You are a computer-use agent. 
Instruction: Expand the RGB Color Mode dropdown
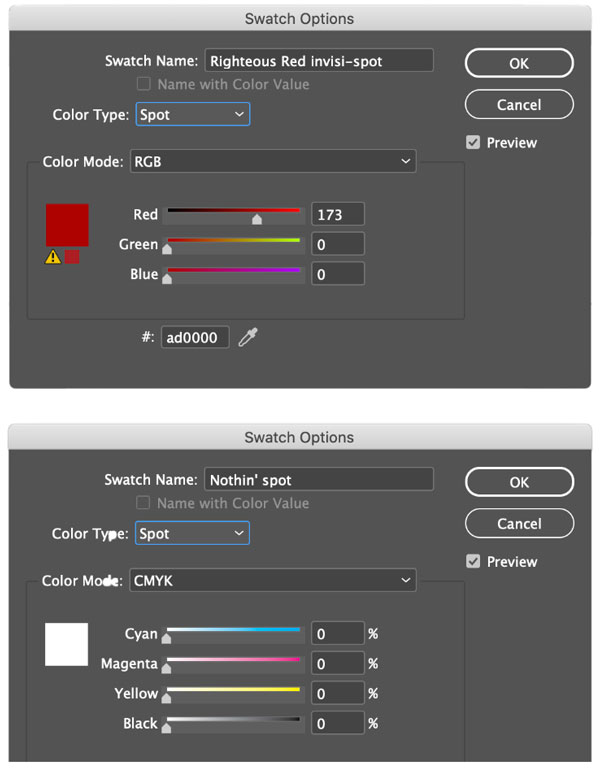[272, 161]
